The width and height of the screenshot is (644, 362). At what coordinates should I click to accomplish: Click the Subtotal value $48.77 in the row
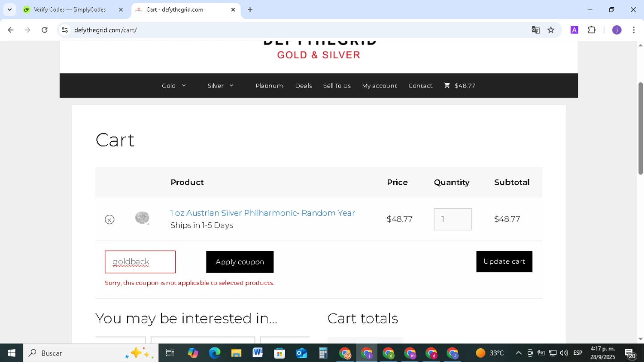coord(507,219)
